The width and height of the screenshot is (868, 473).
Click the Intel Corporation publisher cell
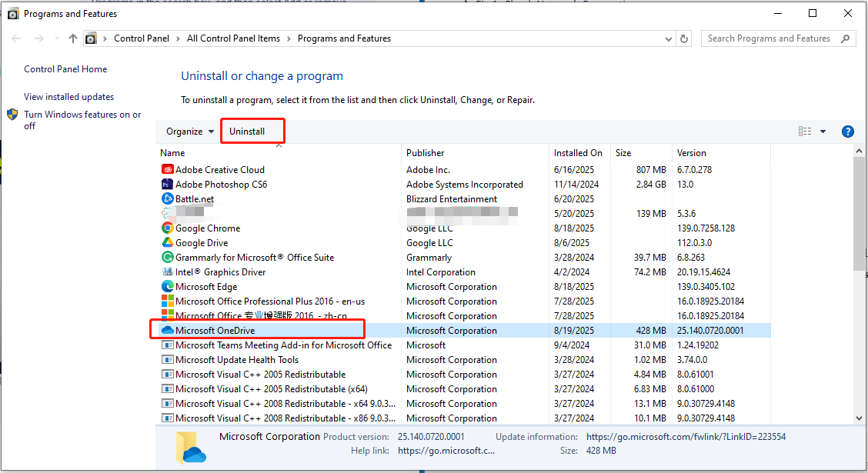tap(441, 271)
